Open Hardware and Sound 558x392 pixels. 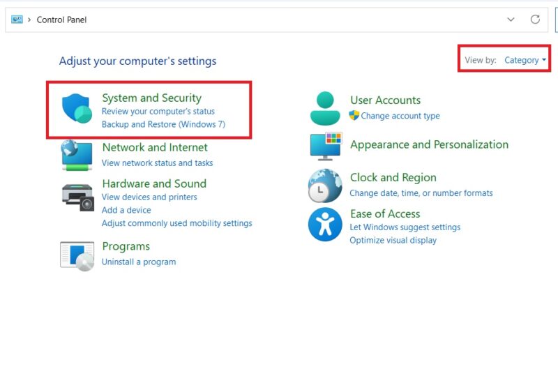click(x=154, y=183)
